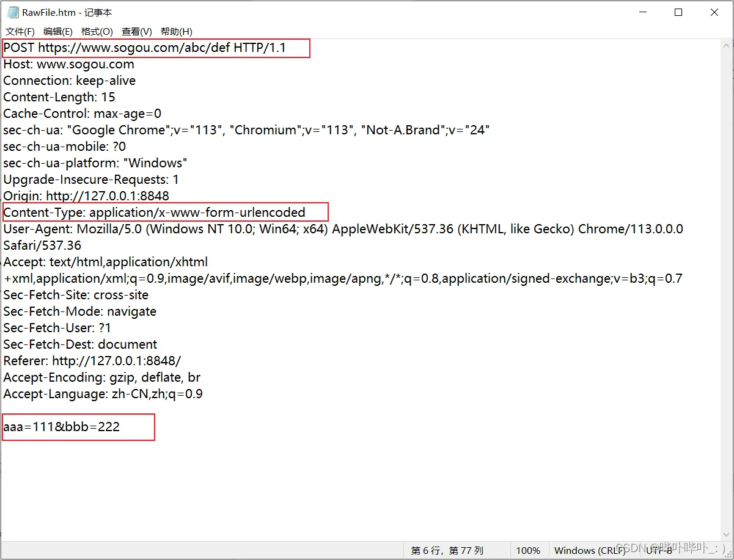Open the 查看(V) menu
The height and width of the screenshot is (560, 734).
(x=136, y=32)
